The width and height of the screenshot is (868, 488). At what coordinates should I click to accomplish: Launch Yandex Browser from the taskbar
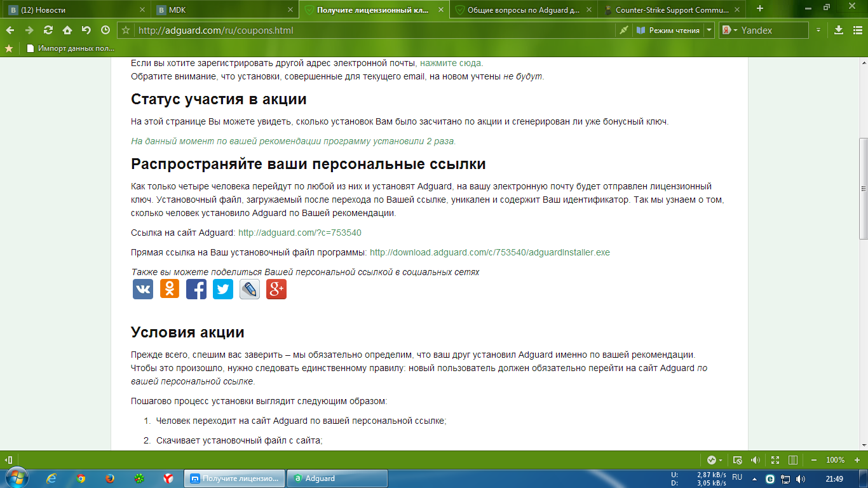point(168,478)
